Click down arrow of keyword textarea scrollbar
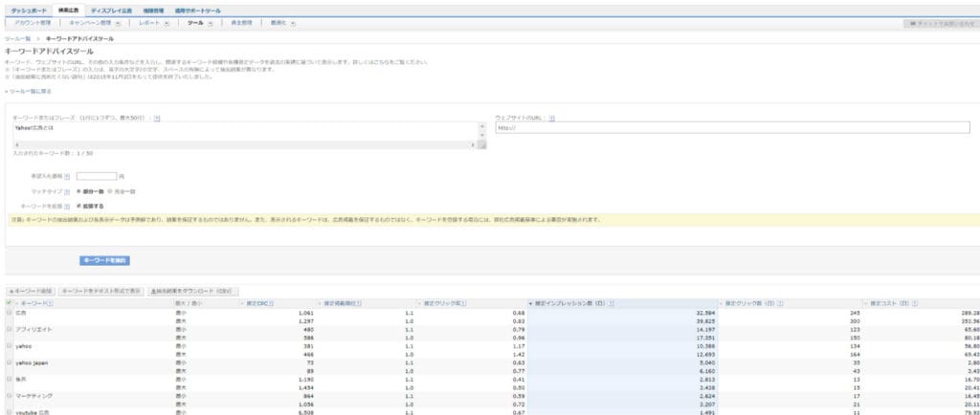Image resolution: width=980 pixels, height=415 pixels. [x=482, y=136]
